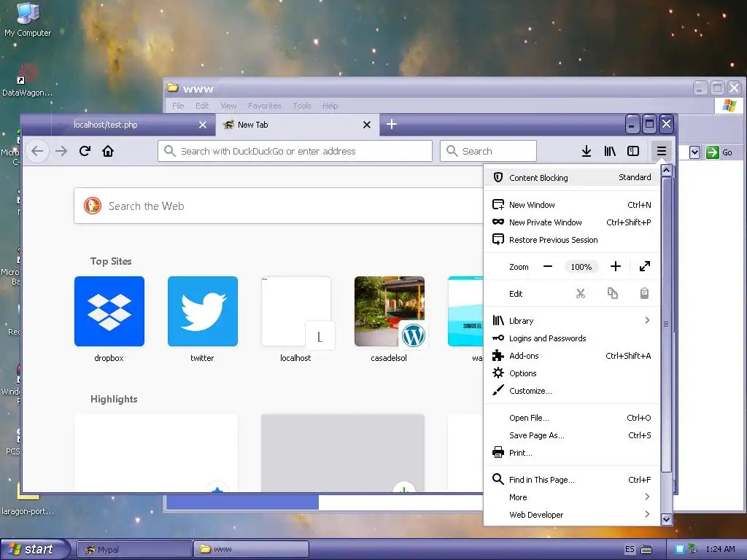747x560 pixels.
Task: Click the Search the Web box
Action: [279, 206]
